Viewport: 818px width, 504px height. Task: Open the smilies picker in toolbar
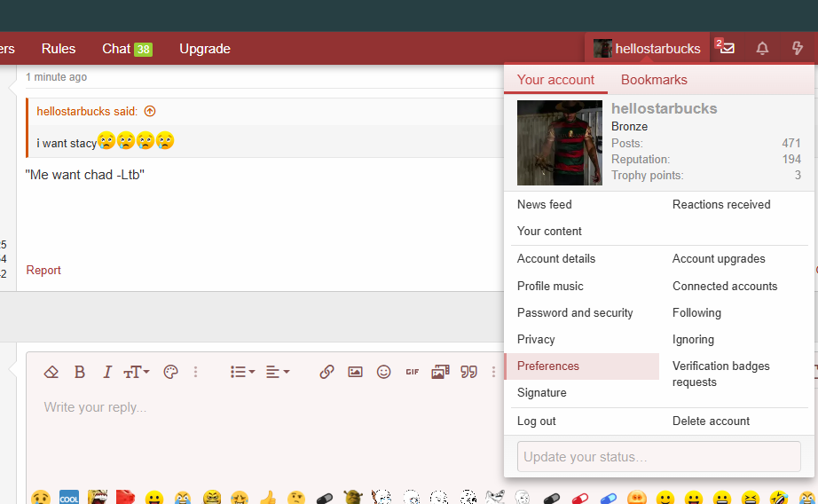click(384, 372)
